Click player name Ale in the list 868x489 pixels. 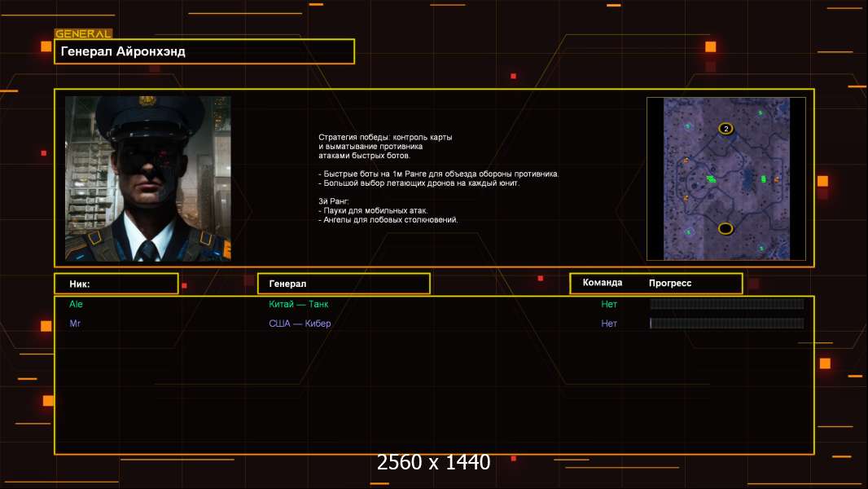[x=76, y=304]
